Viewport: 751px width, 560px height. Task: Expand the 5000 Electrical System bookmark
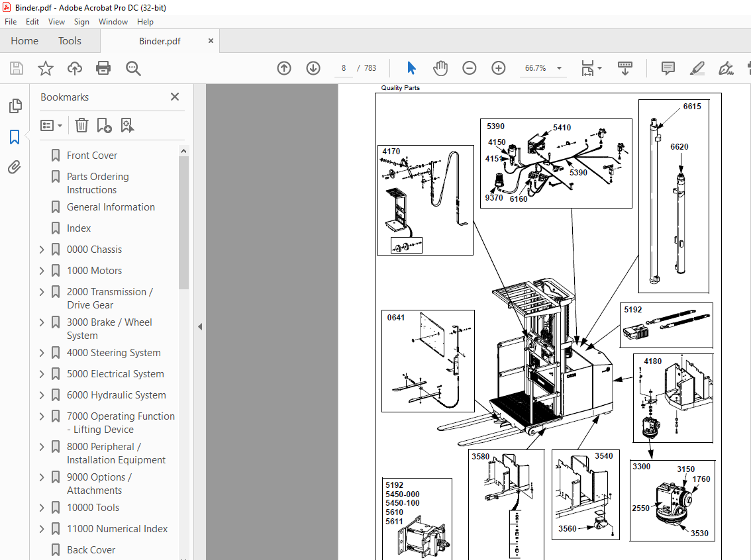tap(42, 374)
